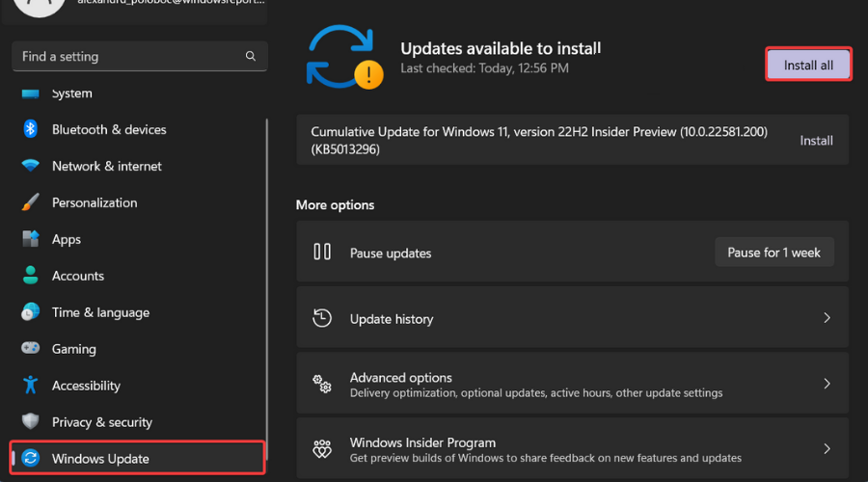Expand Update history chevron

827,318
